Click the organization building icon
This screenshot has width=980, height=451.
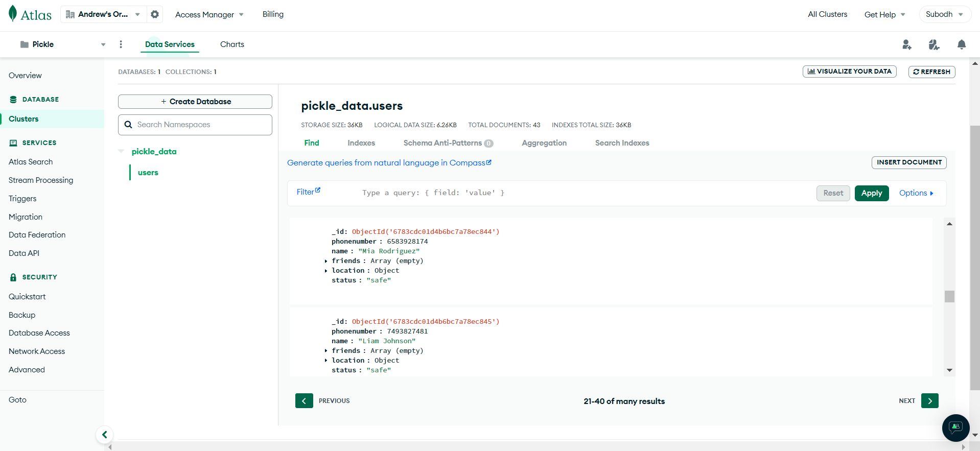pos(71,14)
